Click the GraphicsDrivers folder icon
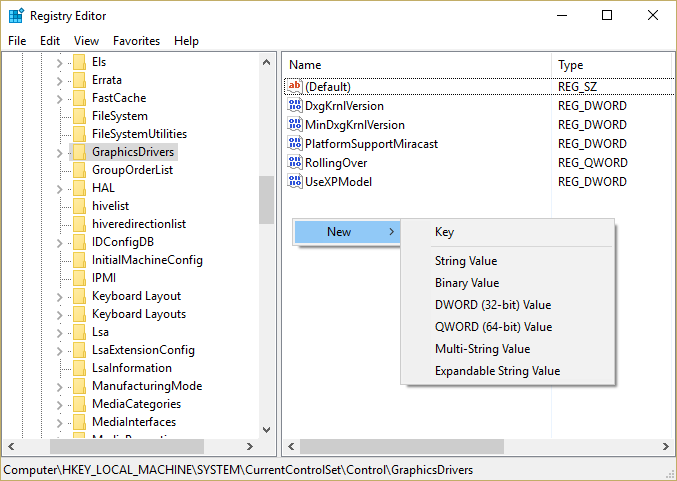The height and width of the screenshot is (481, 677). 79,152
